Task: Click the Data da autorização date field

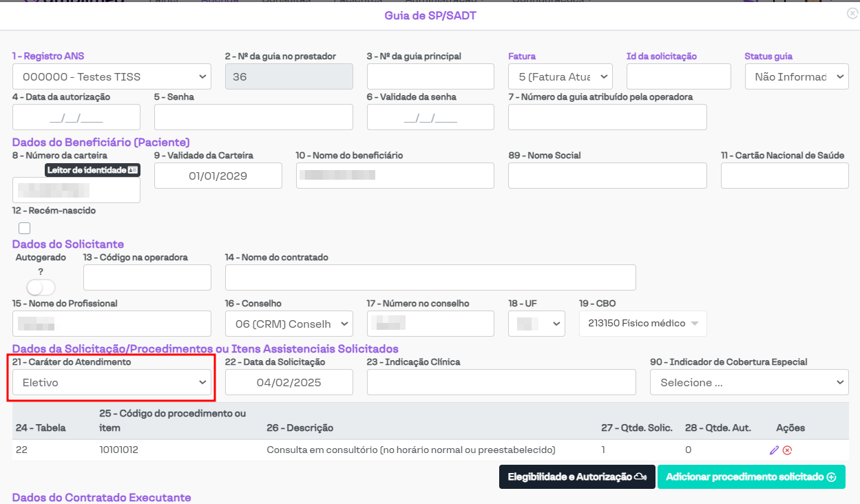Action: pyautogui.click(x=76, y=117)
